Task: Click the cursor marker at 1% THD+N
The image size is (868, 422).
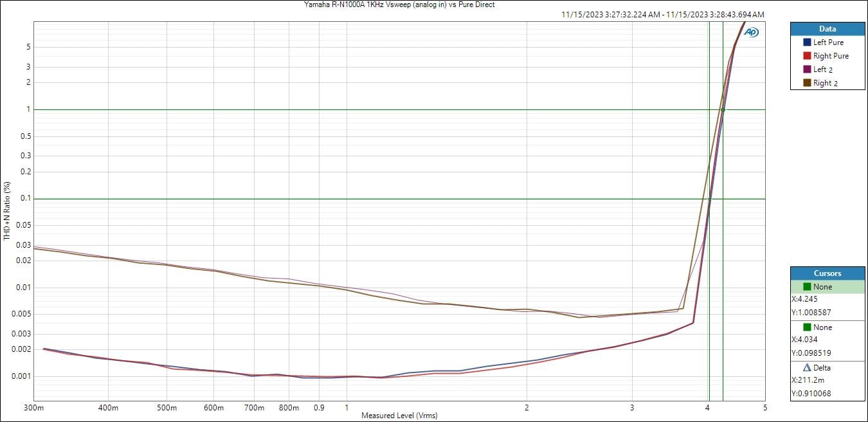Action: pyautogui.click(x=723, y=109)
